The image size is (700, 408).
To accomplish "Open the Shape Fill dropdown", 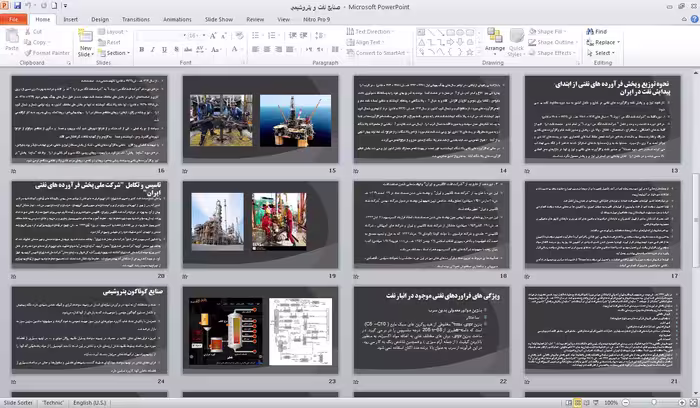I will coord(548,31).
